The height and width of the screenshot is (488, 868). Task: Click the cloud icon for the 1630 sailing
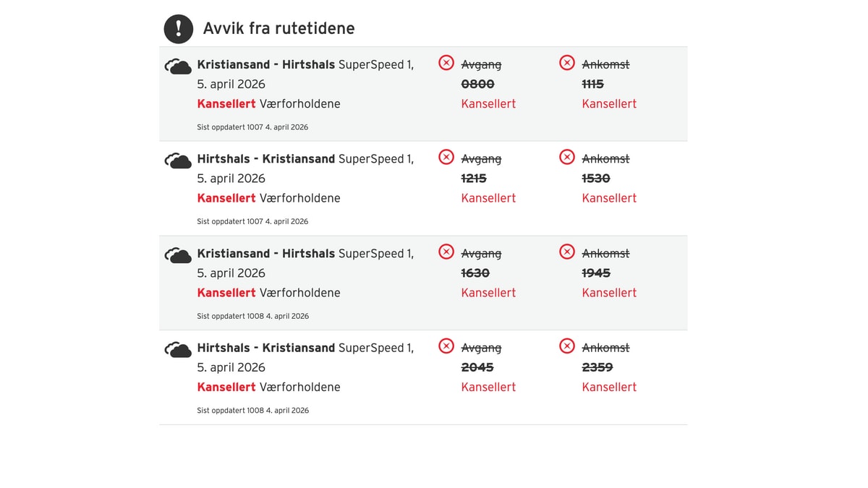[x=178, y=256]
